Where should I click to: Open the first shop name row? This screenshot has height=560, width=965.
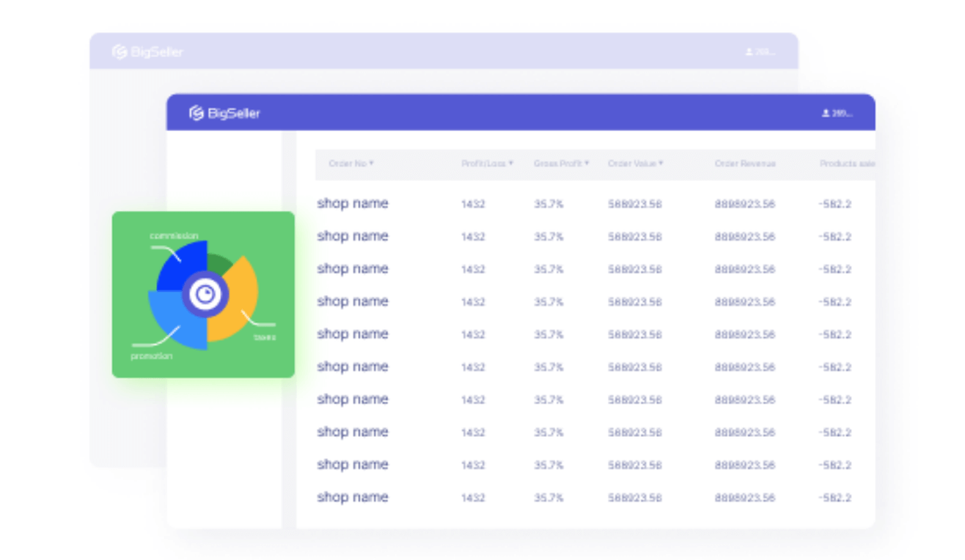(x=352, y=203)
